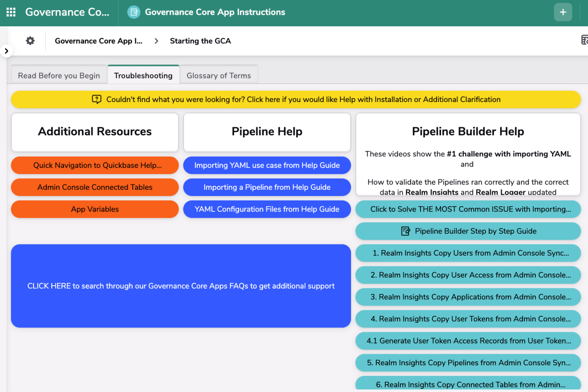Click the table icon at right edge

pyautogui.click(x=584, y=41)
